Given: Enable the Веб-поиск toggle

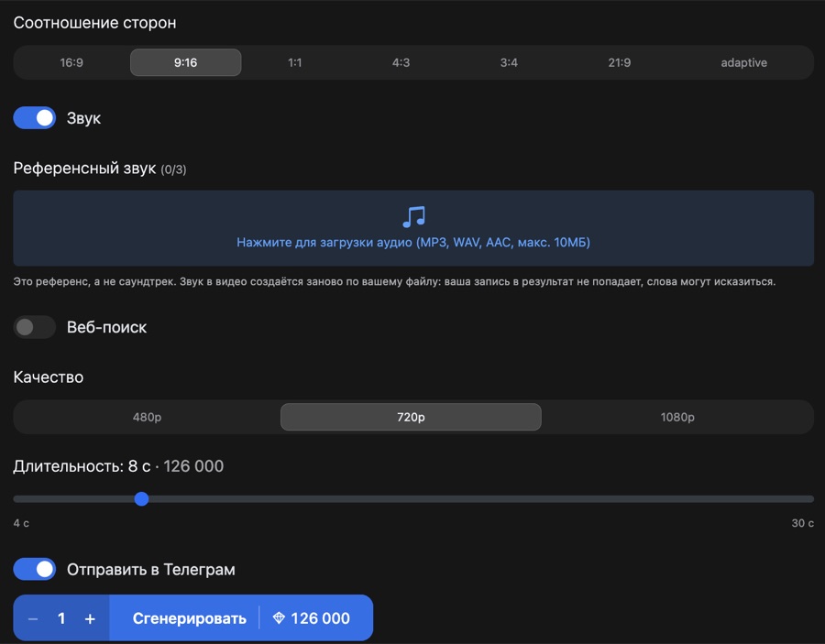Looking at the screenshot, I should tap(34, 327).
